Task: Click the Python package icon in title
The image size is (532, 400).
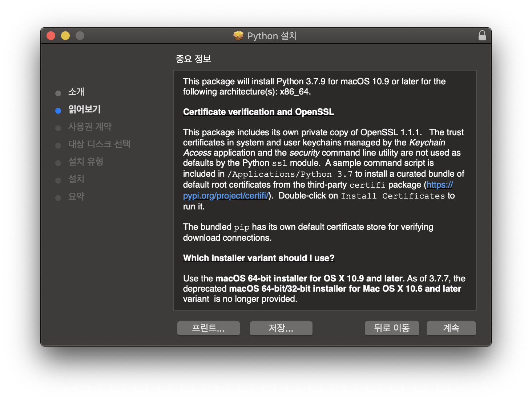Action: point(238,36)
